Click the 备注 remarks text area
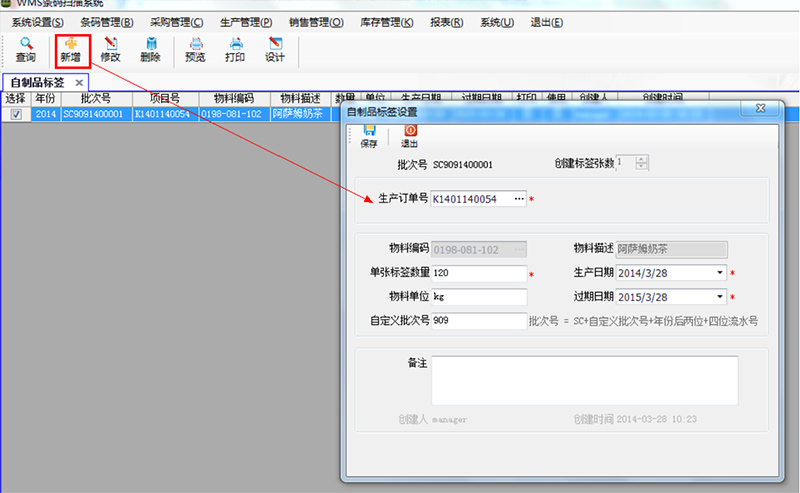 [x=584, y=380]
